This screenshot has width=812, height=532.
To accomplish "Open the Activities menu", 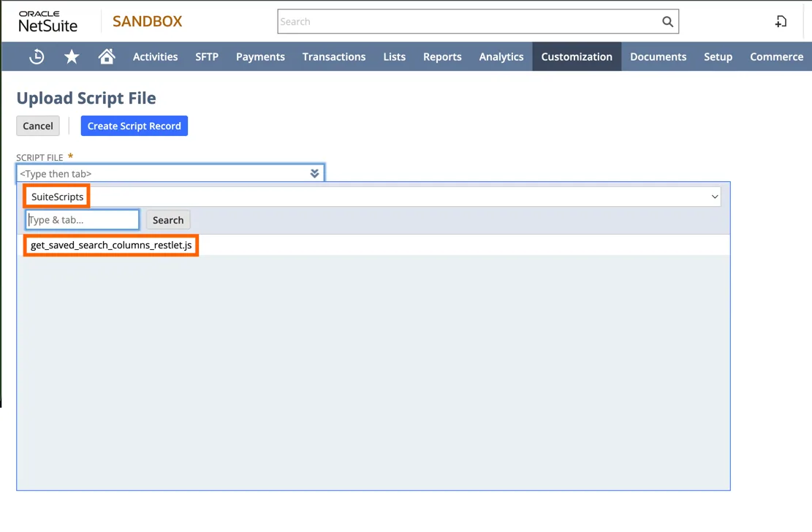I will [x=156, y=56].
